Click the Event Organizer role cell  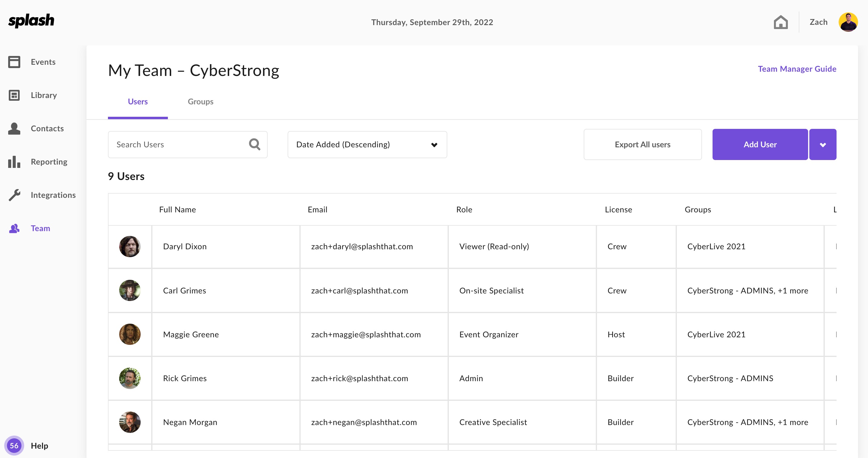[x=522, y=334]
